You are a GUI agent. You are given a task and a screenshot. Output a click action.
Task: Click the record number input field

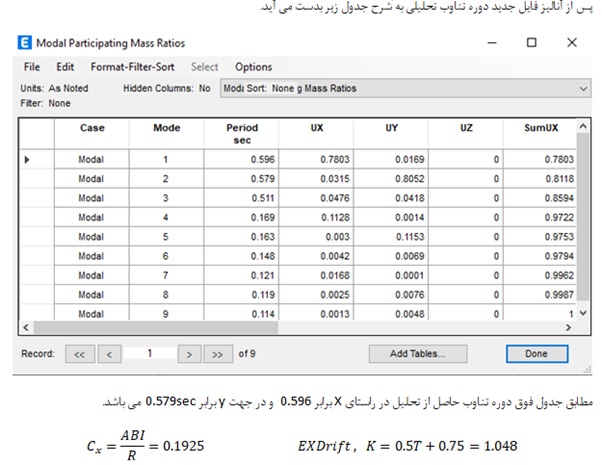click(x=149, y=353)
